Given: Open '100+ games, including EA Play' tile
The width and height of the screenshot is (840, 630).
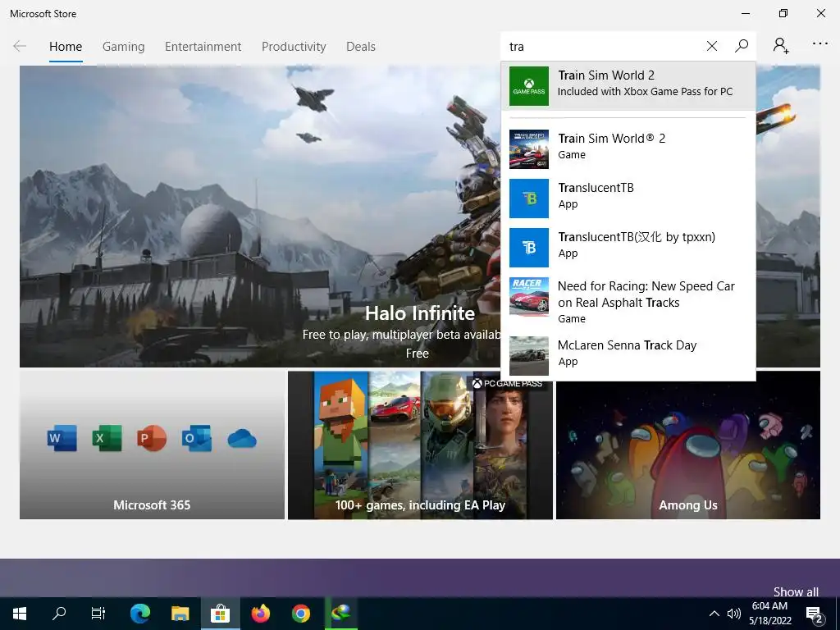Looking at the screenshot, I should pos(420,445).
